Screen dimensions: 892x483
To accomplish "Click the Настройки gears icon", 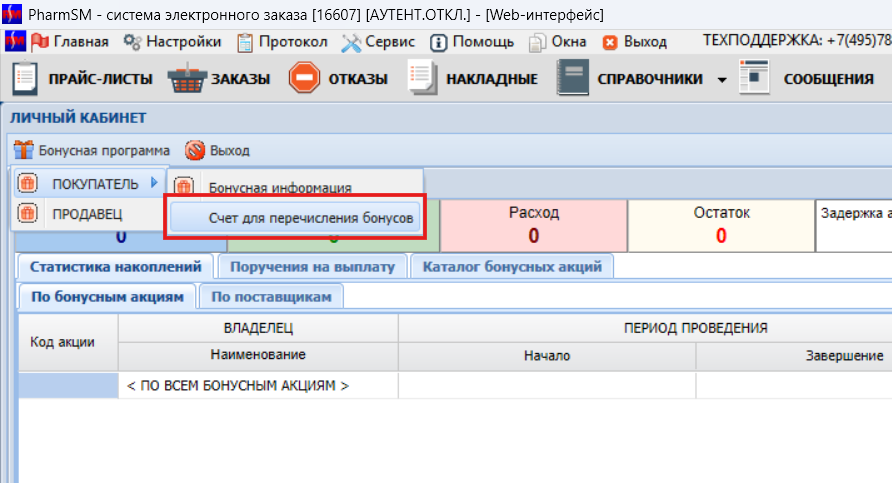I will coord(132,42).
